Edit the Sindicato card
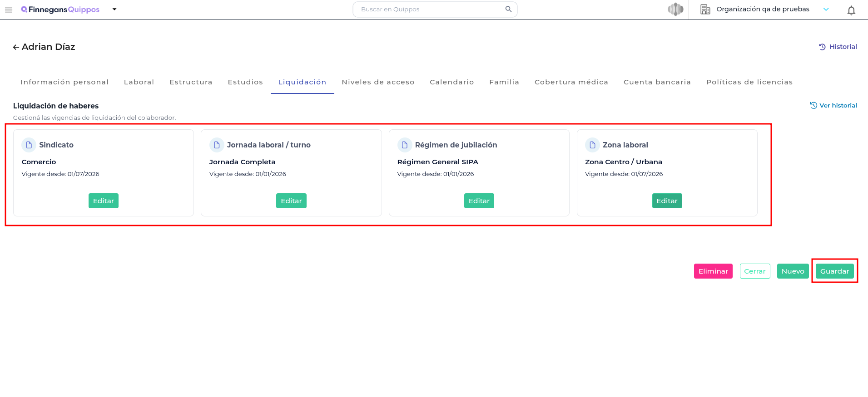This screenshot has height=397, width=868. click(x=104, y=201)
